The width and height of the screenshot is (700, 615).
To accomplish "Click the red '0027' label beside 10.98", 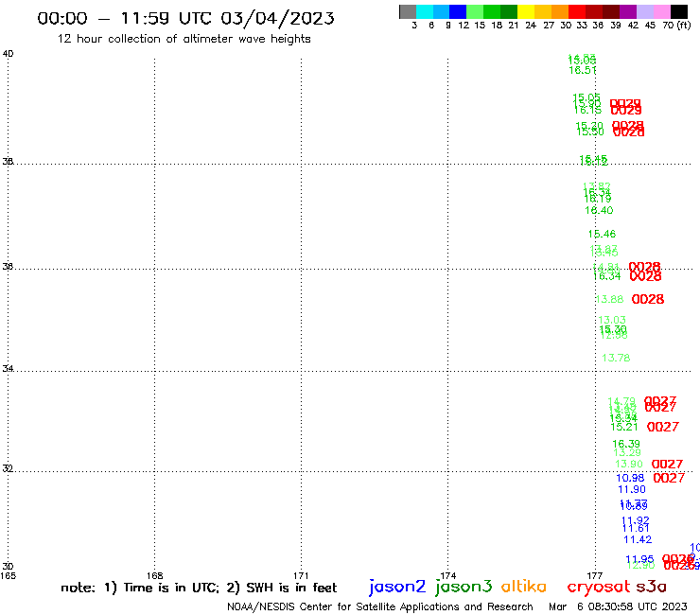I will pyautogui.click(x=669, y=478).
